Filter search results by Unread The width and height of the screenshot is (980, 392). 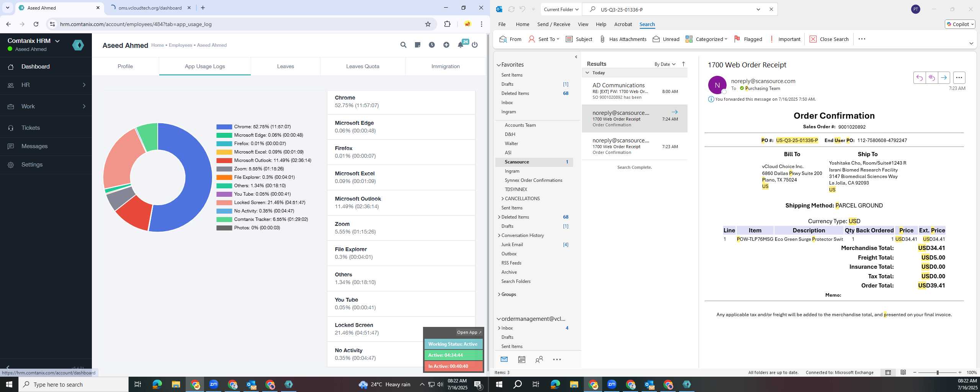[666, 39]
